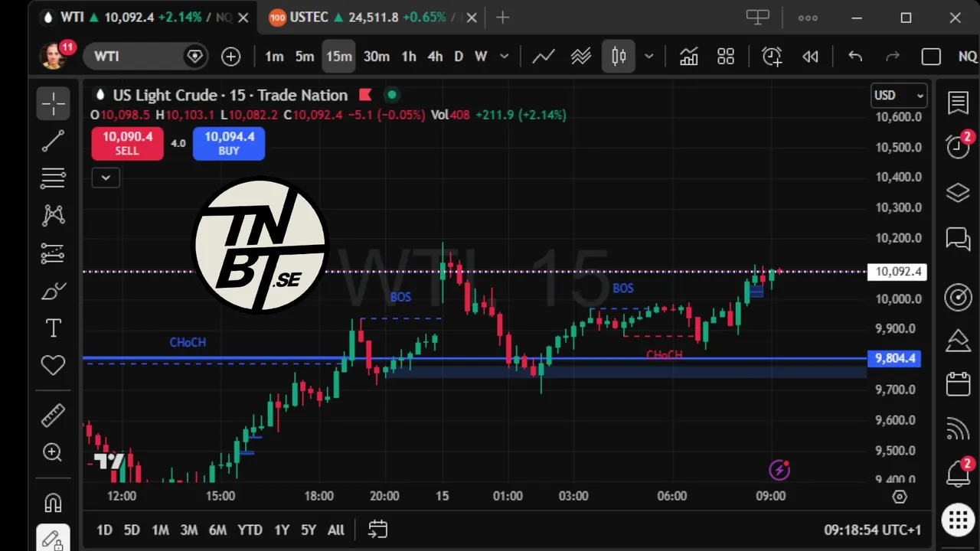
Task: Set the date range to YTD
Action: (250, 530)
